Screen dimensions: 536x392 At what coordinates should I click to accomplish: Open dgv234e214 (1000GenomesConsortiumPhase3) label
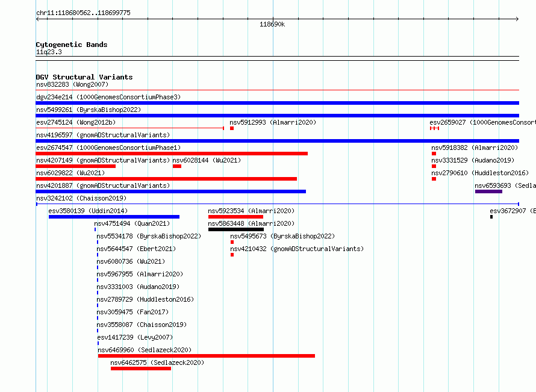coord(108,97)
